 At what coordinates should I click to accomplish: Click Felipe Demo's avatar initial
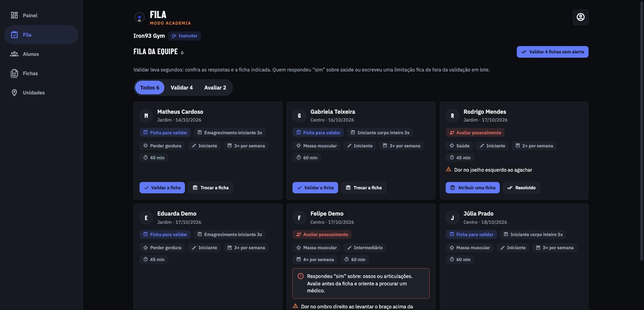(x=299, y=218)
